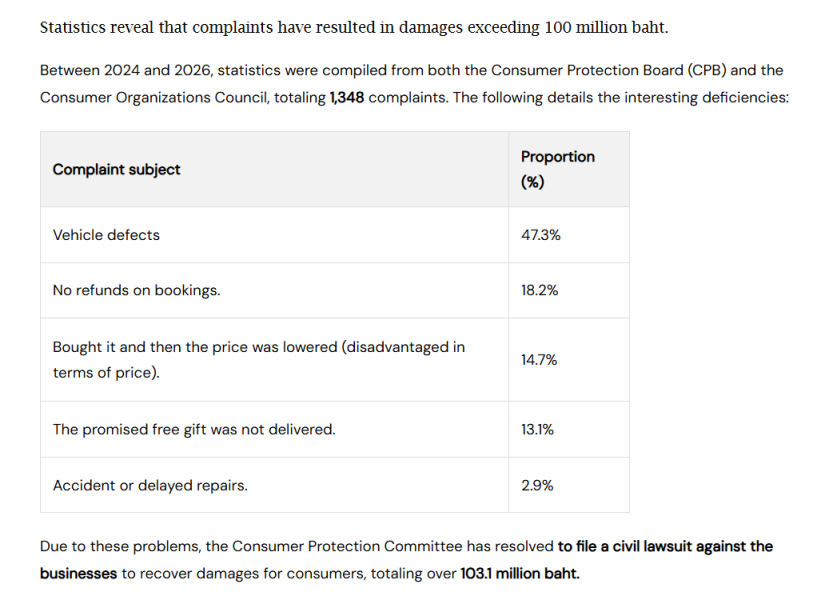Click the bold word 'businesses' in last paragraph
The width and height of the screenshot is (813, 600).
tap(78, 574)
